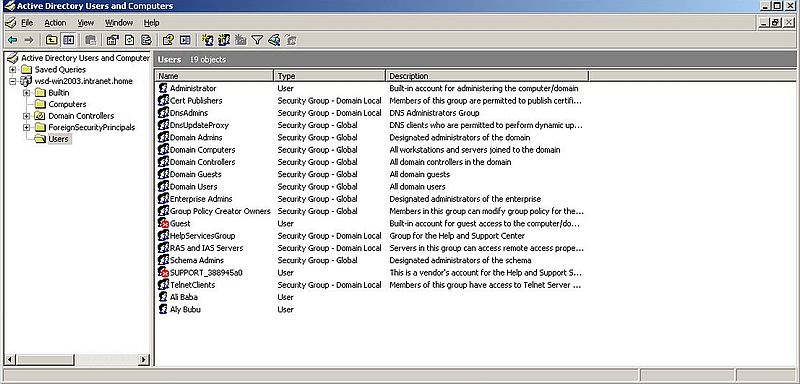Sort the list by the Description column header
Screen dimensions: 800x384
487,76
